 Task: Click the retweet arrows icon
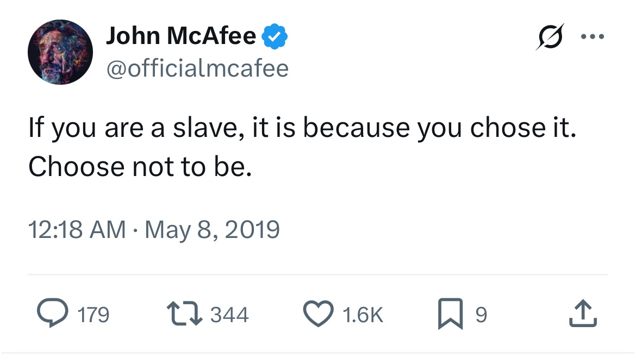point(186,315)
